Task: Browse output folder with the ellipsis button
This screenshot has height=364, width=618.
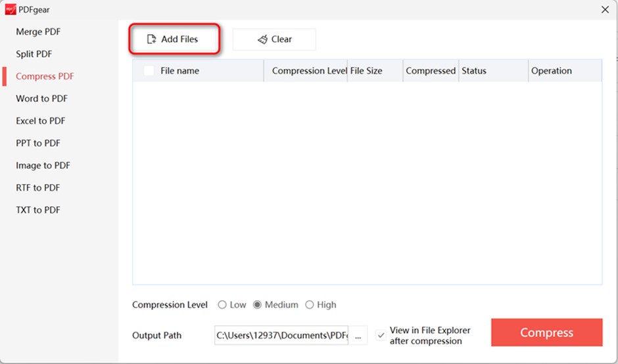Action: point(358,335)
